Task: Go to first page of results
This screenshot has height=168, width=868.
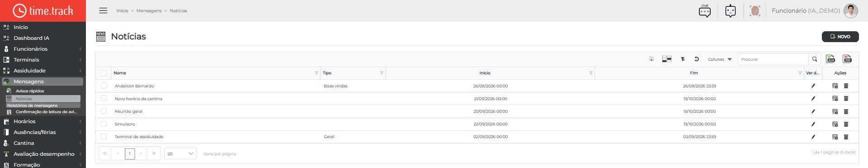Action: tap(105, 154)
